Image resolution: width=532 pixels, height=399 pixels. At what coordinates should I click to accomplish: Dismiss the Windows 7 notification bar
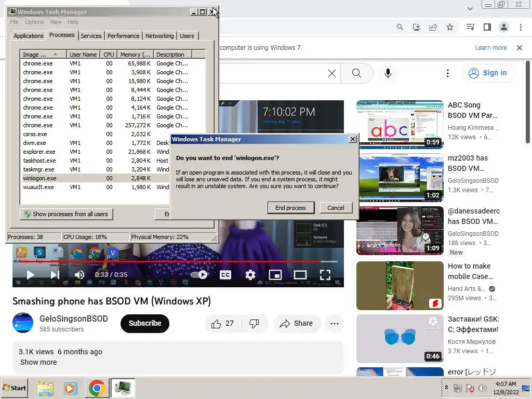[x=519, y=47]
